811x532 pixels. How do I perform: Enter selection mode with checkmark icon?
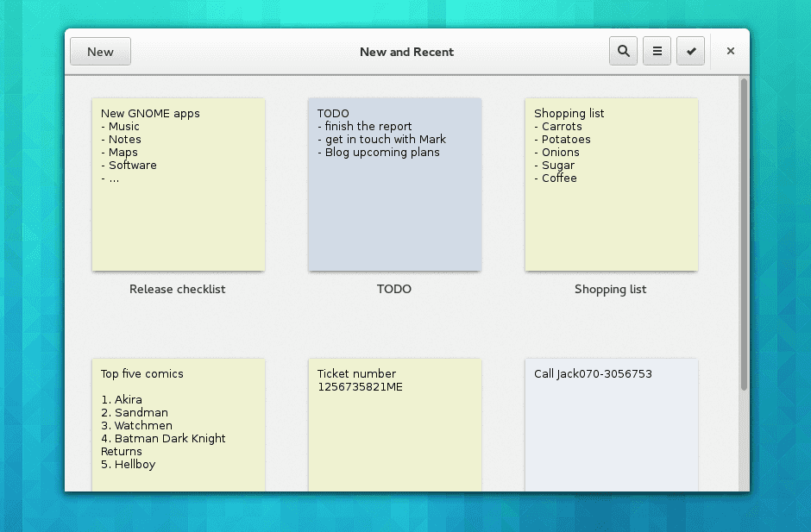click(x=690, y=51)
